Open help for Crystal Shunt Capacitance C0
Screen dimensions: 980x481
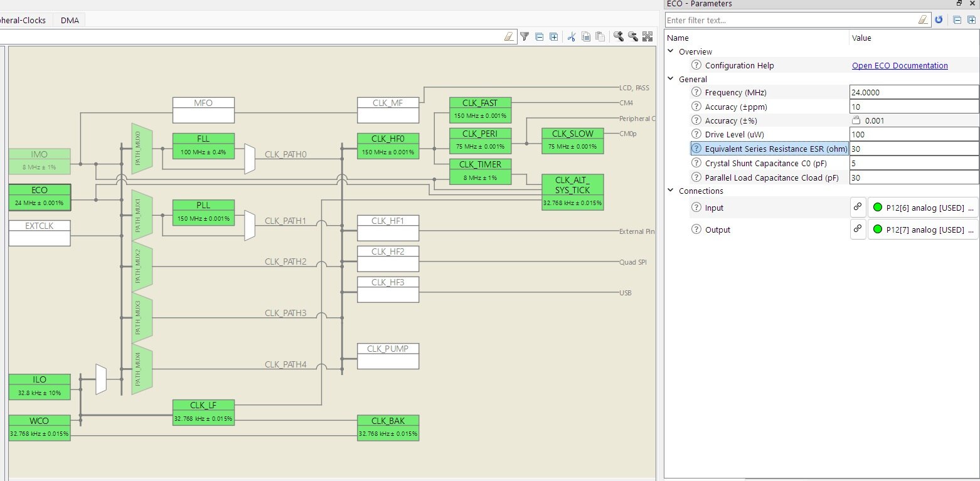pyautogui.click(x=696, y=163)
